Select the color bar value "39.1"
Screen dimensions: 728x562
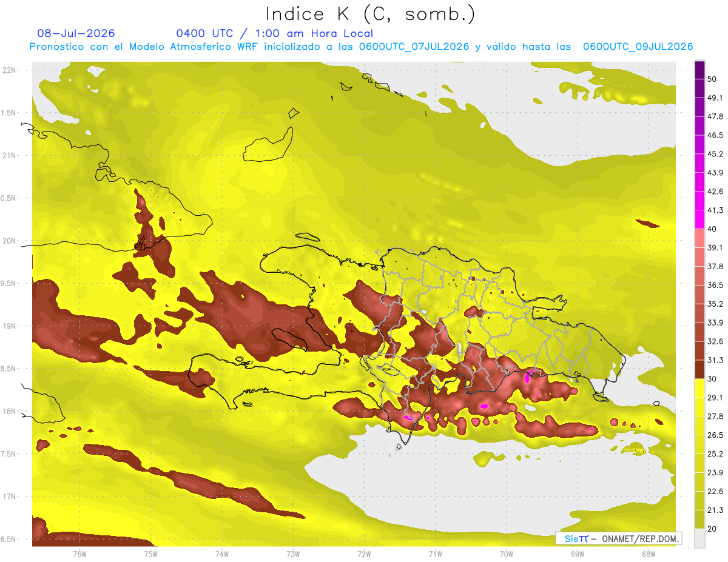(x=715, y=247)
